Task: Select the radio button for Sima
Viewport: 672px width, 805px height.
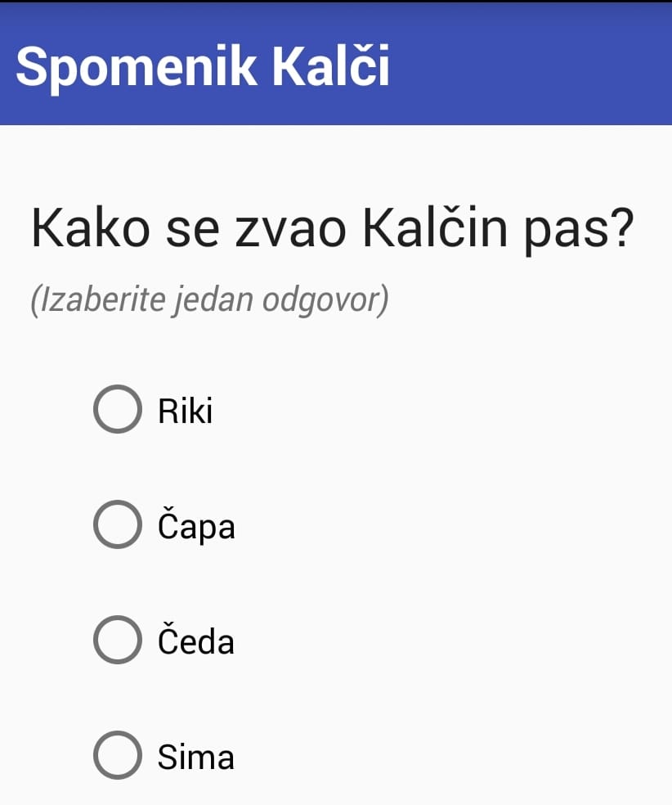Action: [117, 757]
